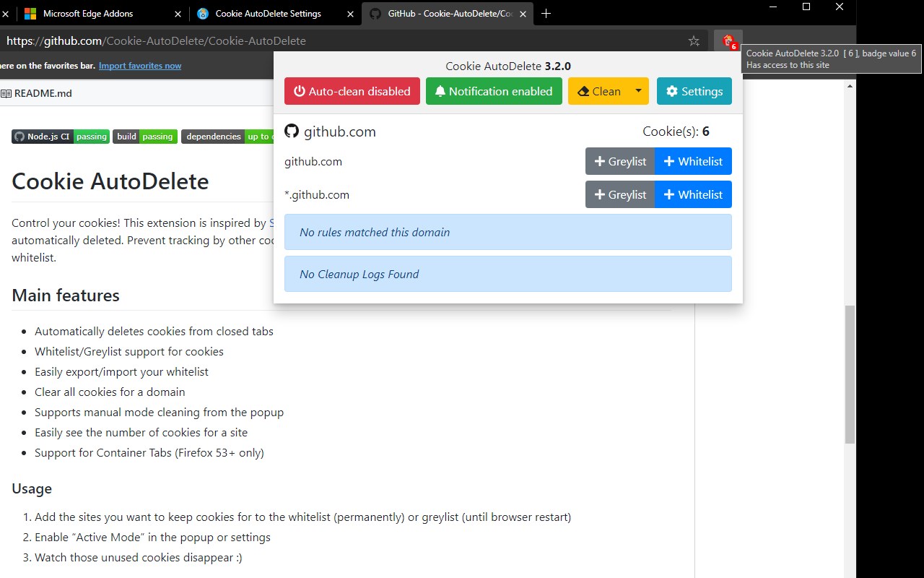
Task: Click the 'Import favorites now' link
Action: pyautogui.click(x=140, y=66)
